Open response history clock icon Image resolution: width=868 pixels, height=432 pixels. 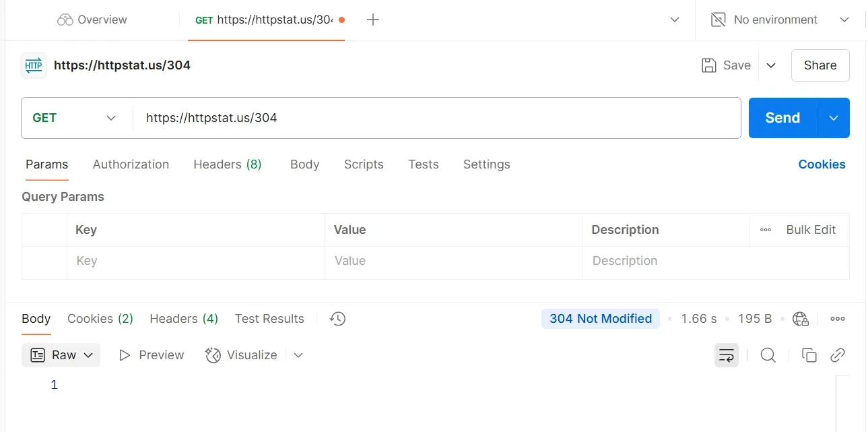[338, 319]
